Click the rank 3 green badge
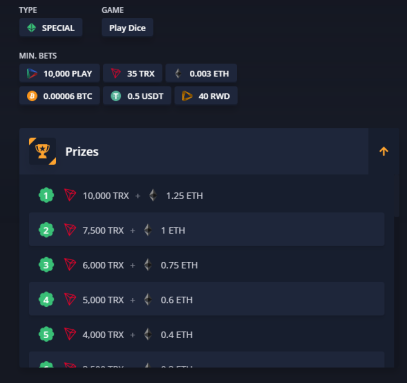This screenshot has height=383, width=407. [x=46, y=265]
